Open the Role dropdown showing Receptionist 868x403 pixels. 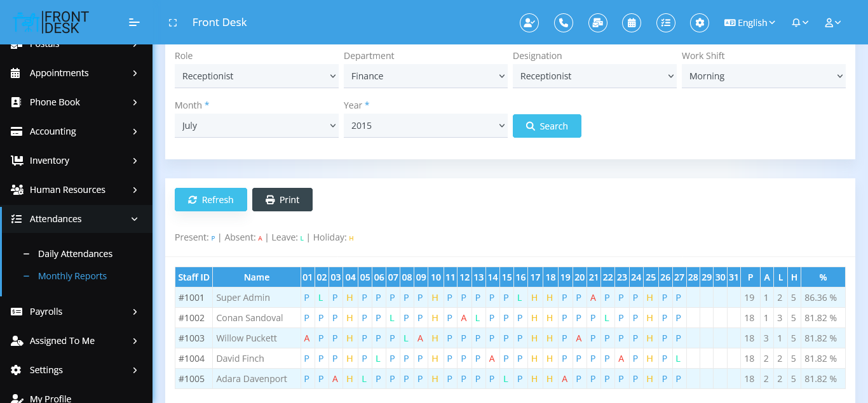(x=256, y=76)
